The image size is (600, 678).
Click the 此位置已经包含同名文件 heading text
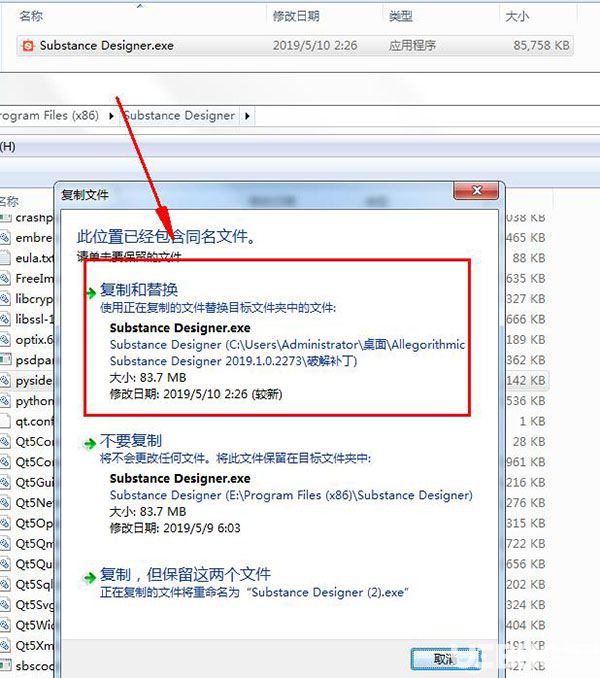[x=166, y=237]
